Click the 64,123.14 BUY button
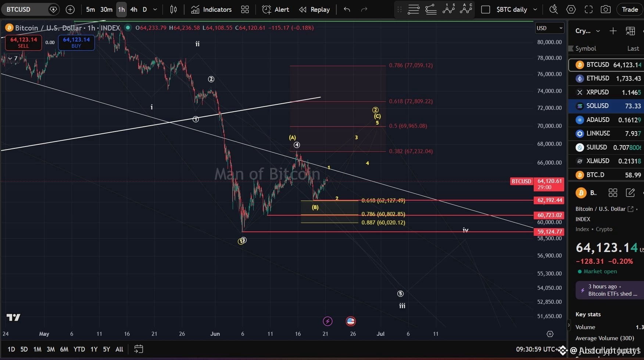644x360 pixels. tap(76, 43)
